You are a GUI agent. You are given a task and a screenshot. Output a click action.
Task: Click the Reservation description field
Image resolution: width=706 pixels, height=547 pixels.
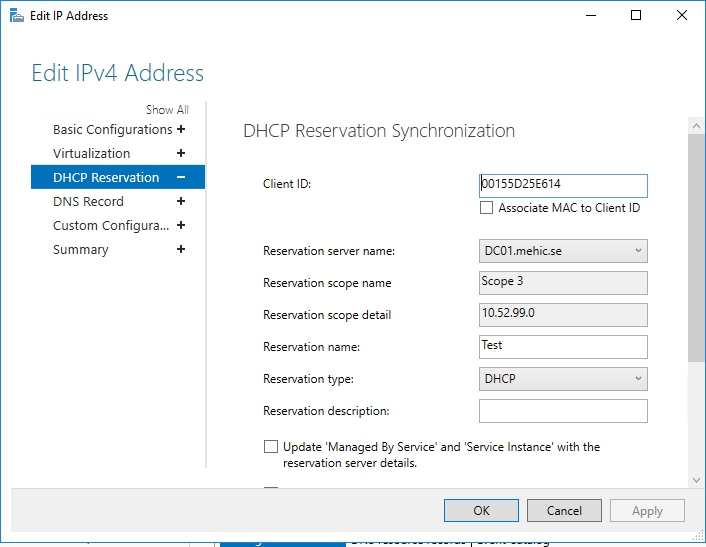(563, 411)
